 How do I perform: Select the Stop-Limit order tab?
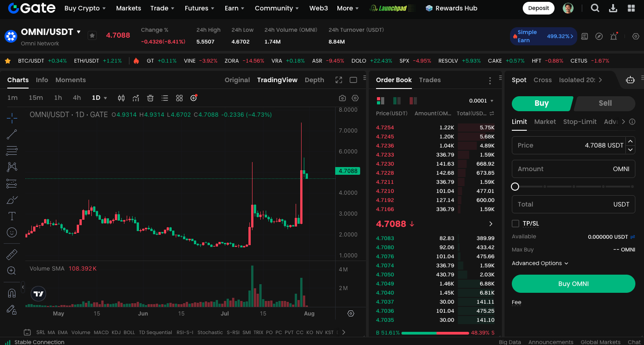point(580,122)
